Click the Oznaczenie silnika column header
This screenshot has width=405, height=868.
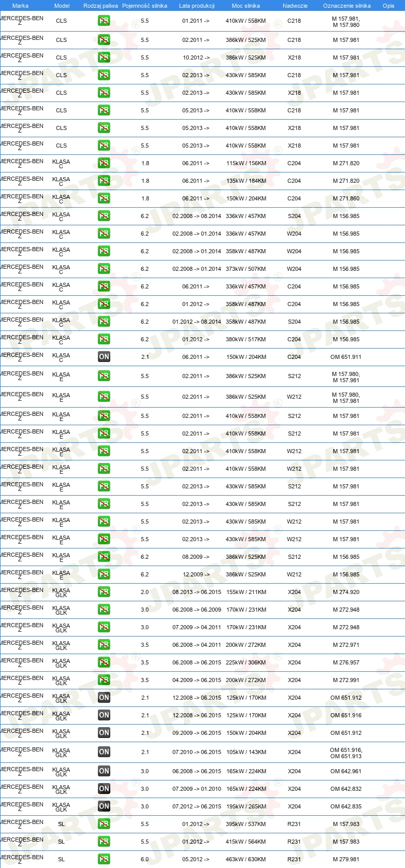click(347, 6)
